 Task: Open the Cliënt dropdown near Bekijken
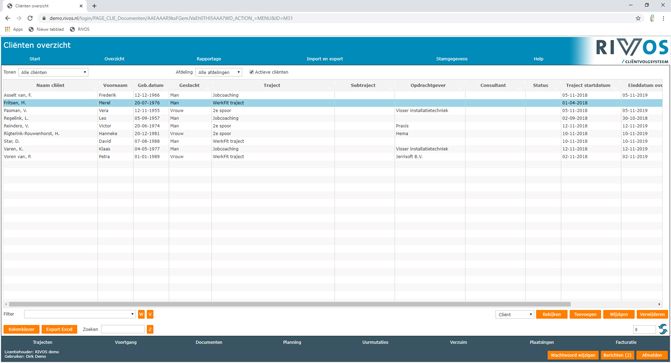[x=515, y=314]
